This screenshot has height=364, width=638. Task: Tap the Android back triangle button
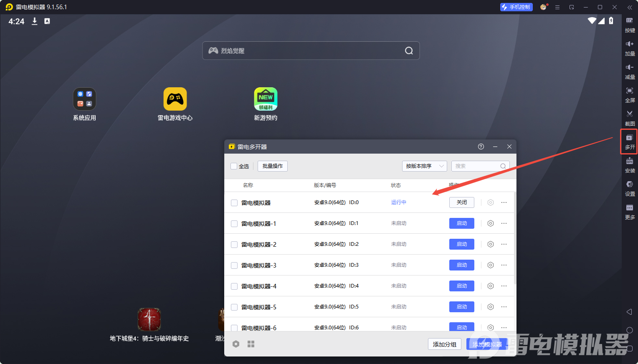(629, 312)
